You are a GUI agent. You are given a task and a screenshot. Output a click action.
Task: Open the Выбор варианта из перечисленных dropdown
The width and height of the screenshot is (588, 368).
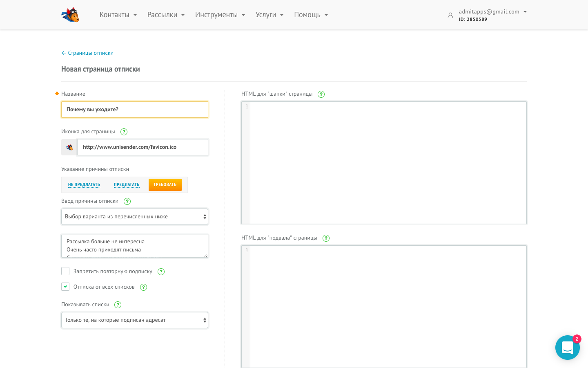(x=135, y=217)
